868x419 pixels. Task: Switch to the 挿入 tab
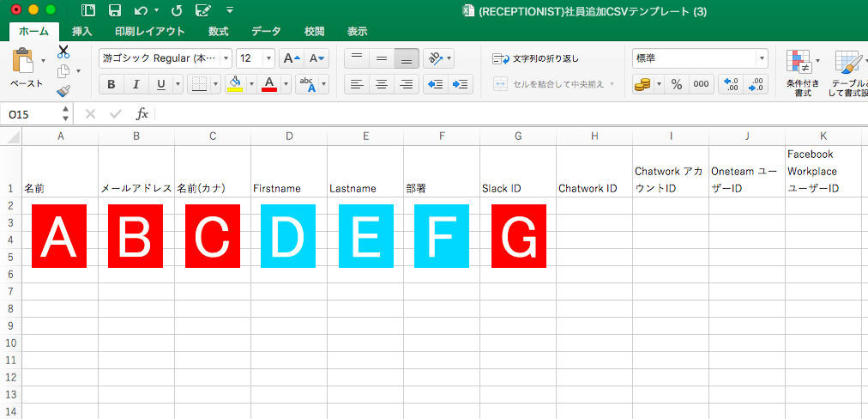[82, 32]
